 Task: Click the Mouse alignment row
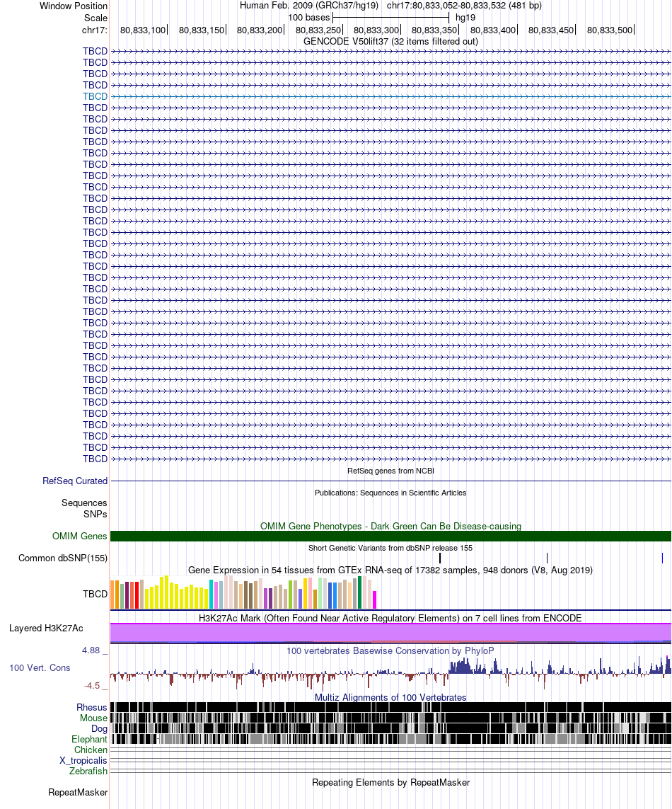point(390,718)
